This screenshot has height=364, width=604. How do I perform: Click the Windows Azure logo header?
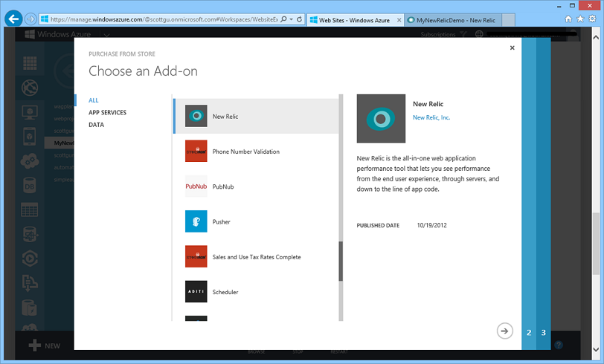click(x=58, y=34)
